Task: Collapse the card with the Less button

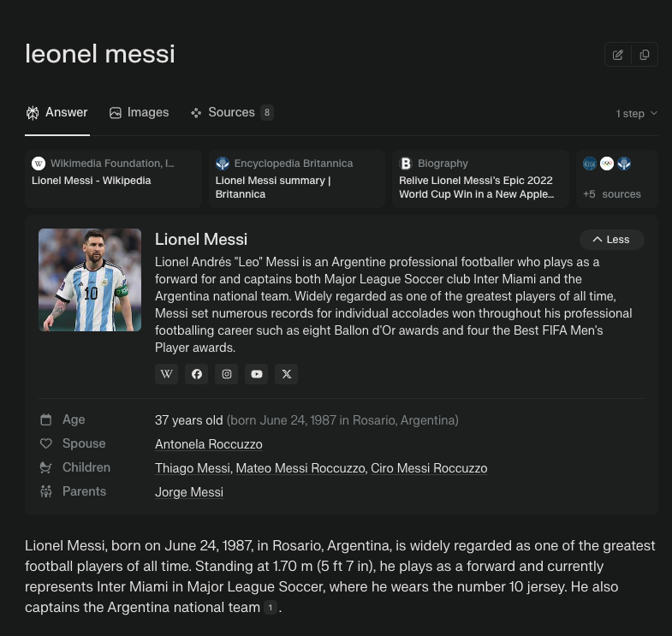Action: coord(611,240)
